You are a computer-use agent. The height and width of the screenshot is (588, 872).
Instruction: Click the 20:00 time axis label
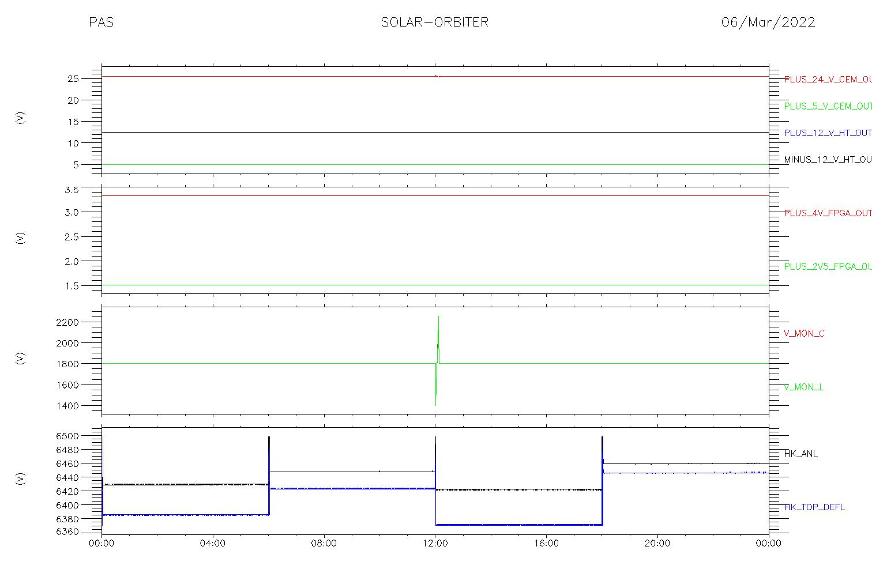657,543
